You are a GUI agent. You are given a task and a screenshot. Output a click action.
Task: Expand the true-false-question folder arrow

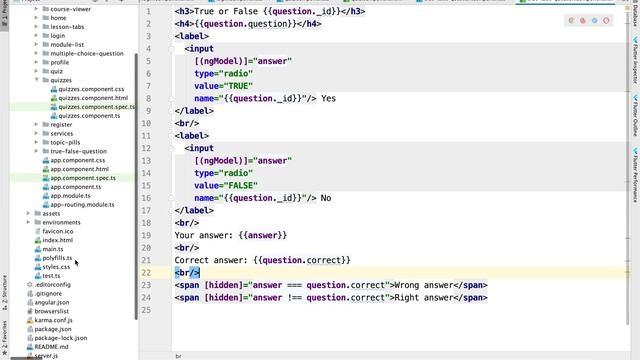[x=37, y=151]
